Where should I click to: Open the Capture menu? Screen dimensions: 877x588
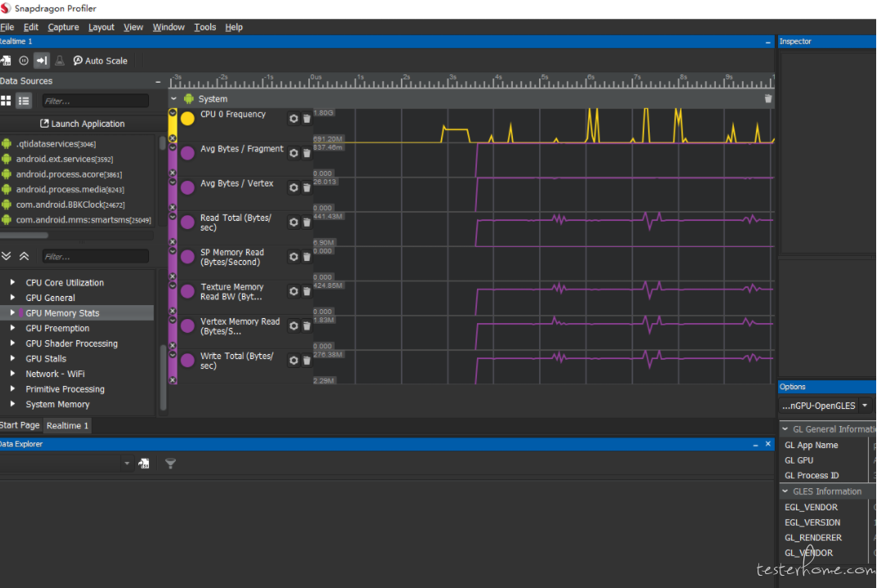(63, 27)
